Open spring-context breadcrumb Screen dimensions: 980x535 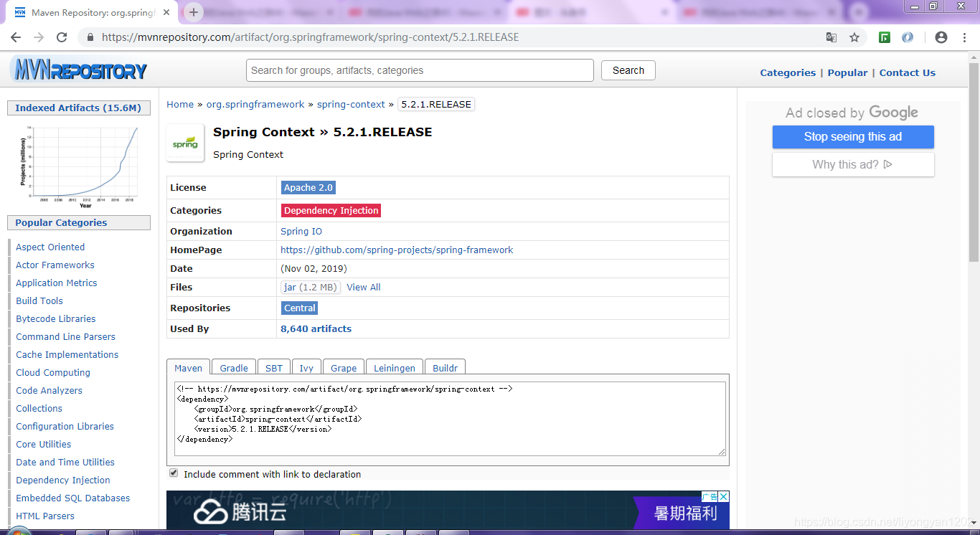point(351,104)
